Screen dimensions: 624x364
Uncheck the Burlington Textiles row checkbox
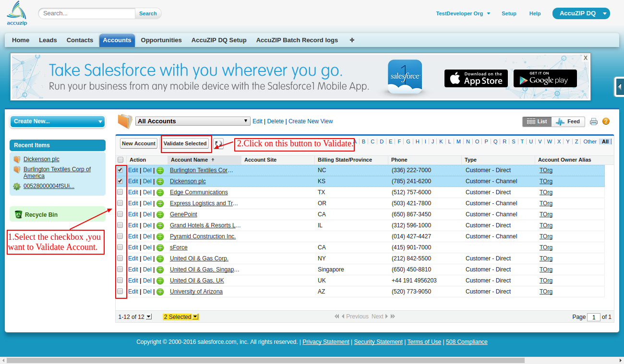(x=120, y=170)
